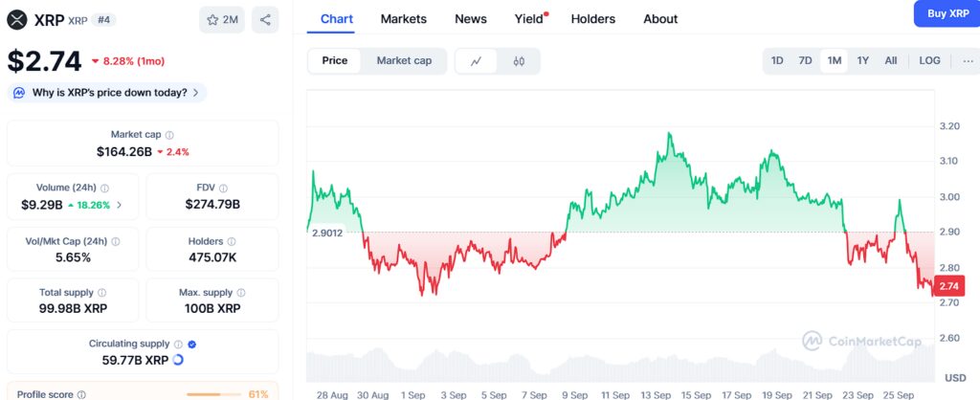Screen dimensions: 980x400
Task: Open the three-dots chart options menu
Action: coord(969,60)
